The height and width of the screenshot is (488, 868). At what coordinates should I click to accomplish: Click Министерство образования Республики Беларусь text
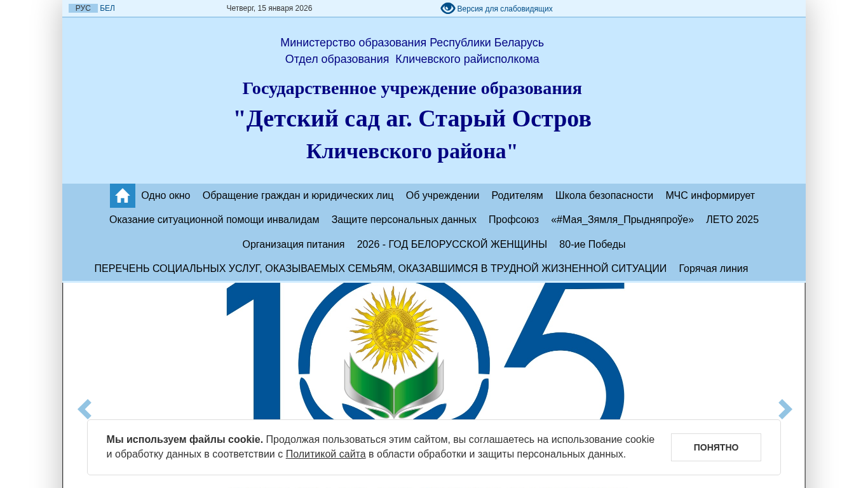(x=412, y=43)
